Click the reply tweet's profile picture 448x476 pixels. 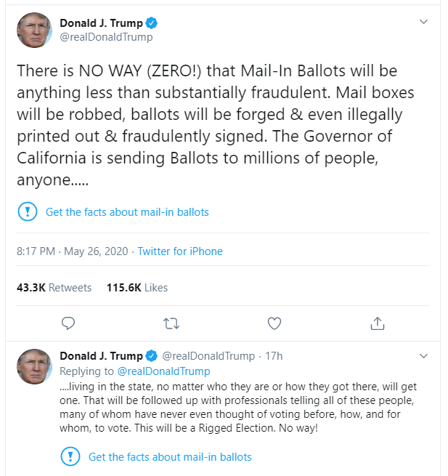pyautogui.click(x=33, y=366)
